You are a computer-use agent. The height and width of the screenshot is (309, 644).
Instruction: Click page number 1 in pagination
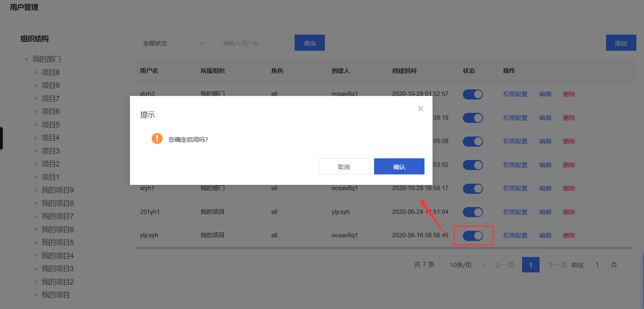tap(531, 265)
